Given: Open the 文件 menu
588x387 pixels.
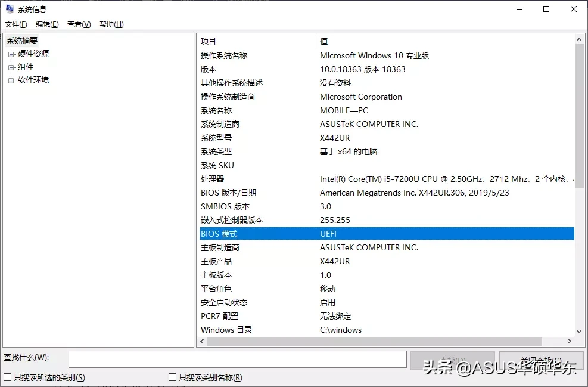Looking at the screenshot, I should pyautogui.click(x=15, y=24).
